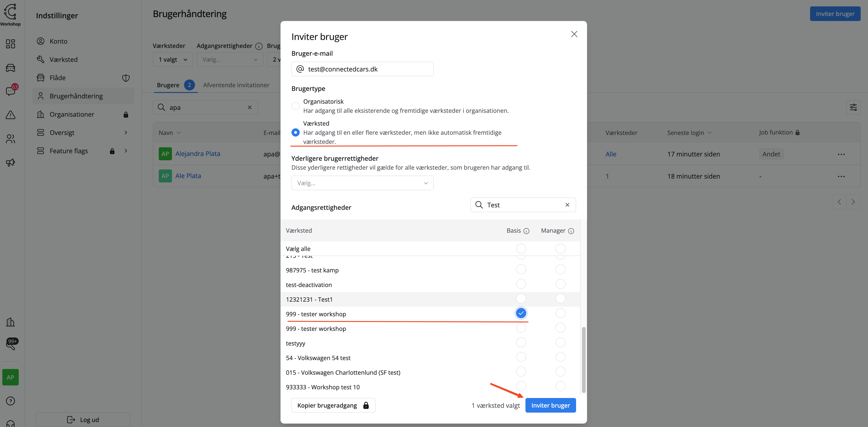Open Værksteder 1 valgt dropdown
Image resolution: width=868 pixels, height=427 pixels.
click(172, 60)
